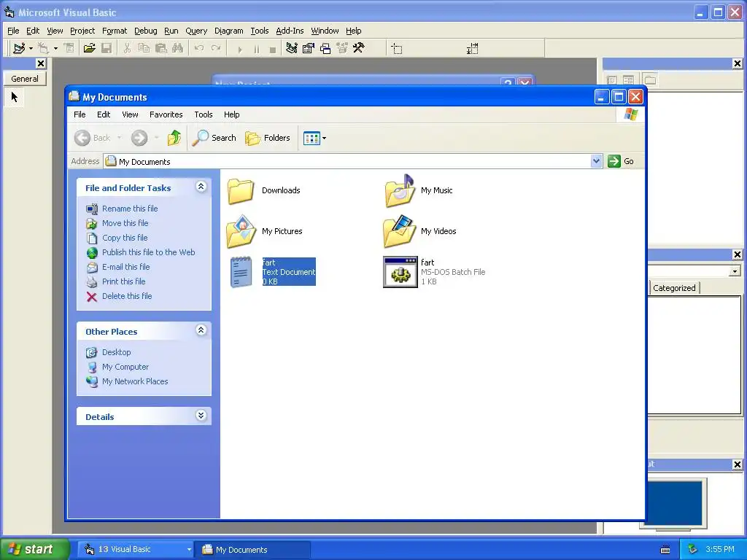Open the Address bar dropdown arrow

pyautogui.click(x=596, y=161)
